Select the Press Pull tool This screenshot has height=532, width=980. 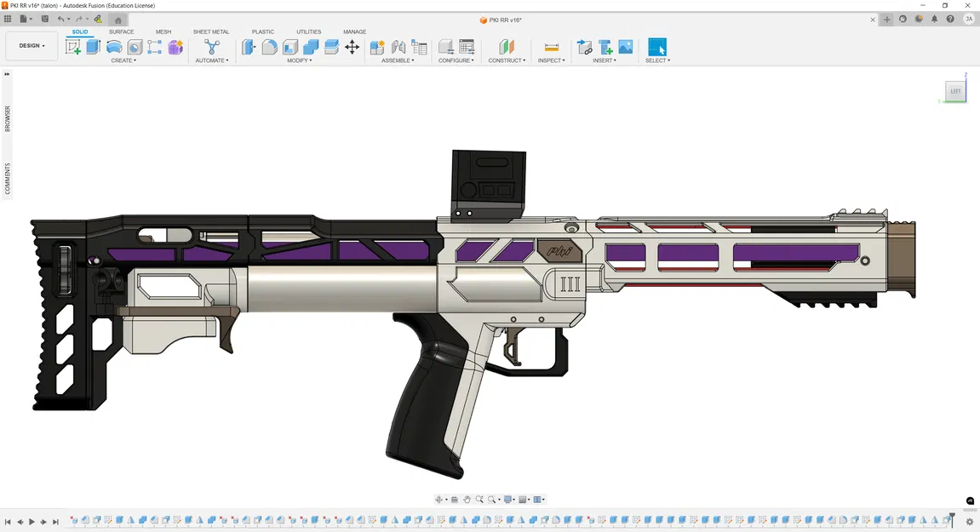click(x=249, y=47)
